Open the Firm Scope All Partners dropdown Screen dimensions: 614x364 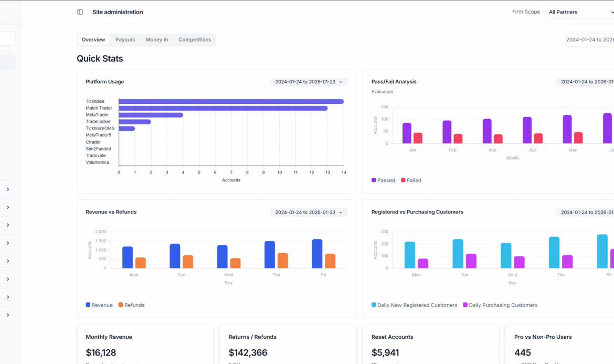(579, 12)
